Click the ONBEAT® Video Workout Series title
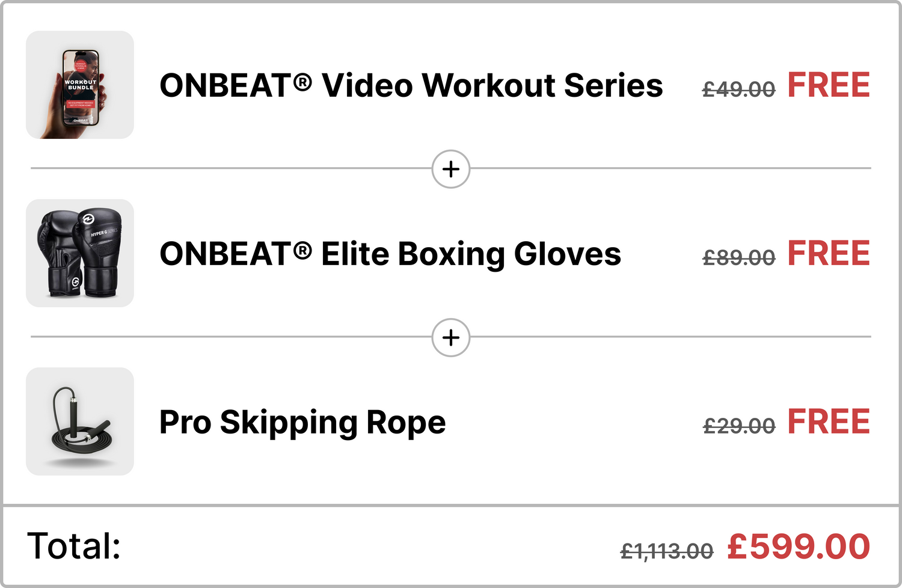 tap(411, 85)
